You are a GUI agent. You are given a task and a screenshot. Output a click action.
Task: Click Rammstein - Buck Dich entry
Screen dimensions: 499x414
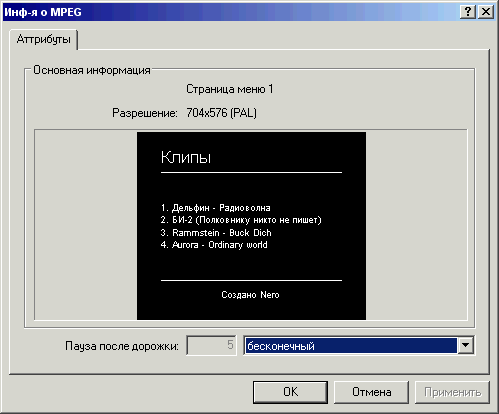216,233
